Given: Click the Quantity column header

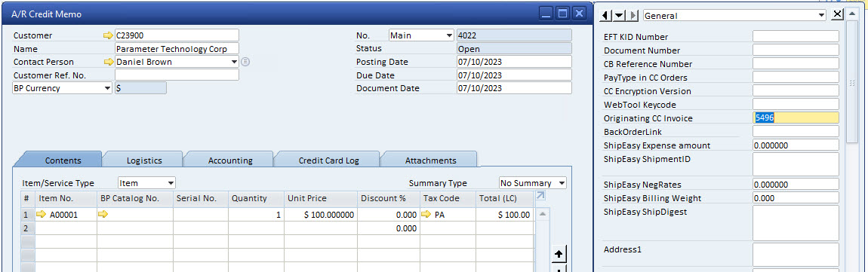Looking at the screenshot, I should (x=256, y=198).
